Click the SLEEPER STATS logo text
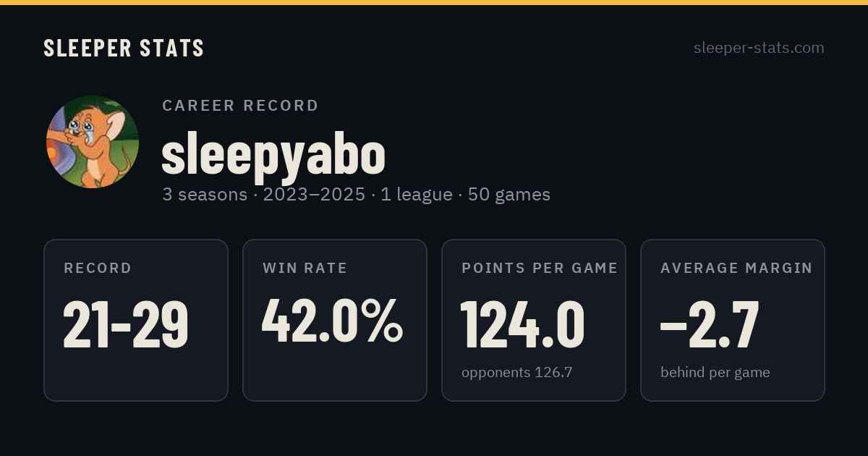This screenshot has height=456, width=868. 124,48
